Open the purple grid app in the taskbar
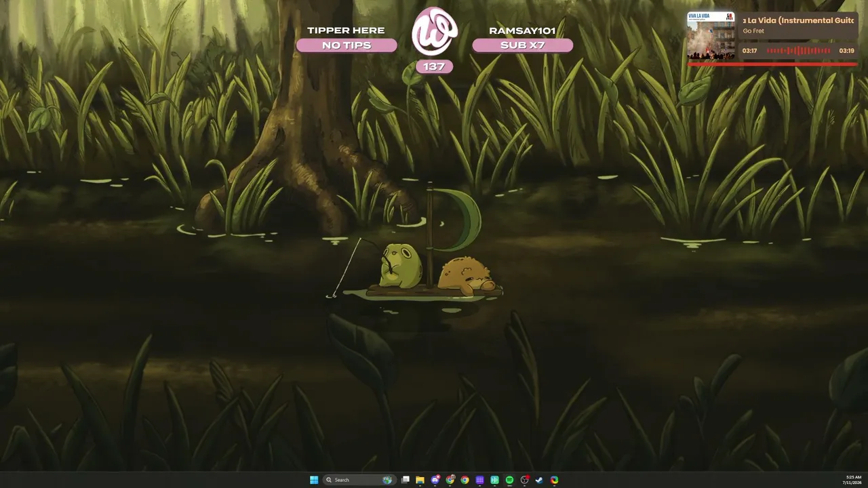Viewport: 868px width, 488px height. click(480, 480)
